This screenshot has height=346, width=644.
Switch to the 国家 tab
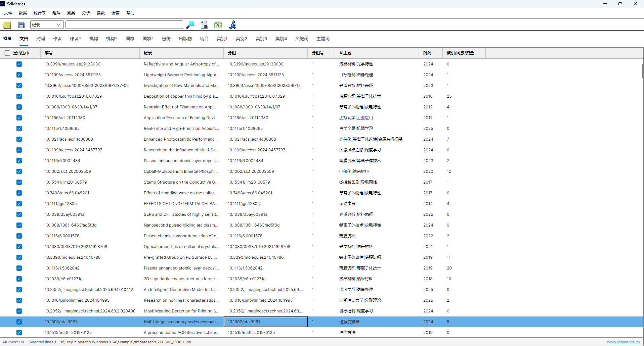point(130,39)
